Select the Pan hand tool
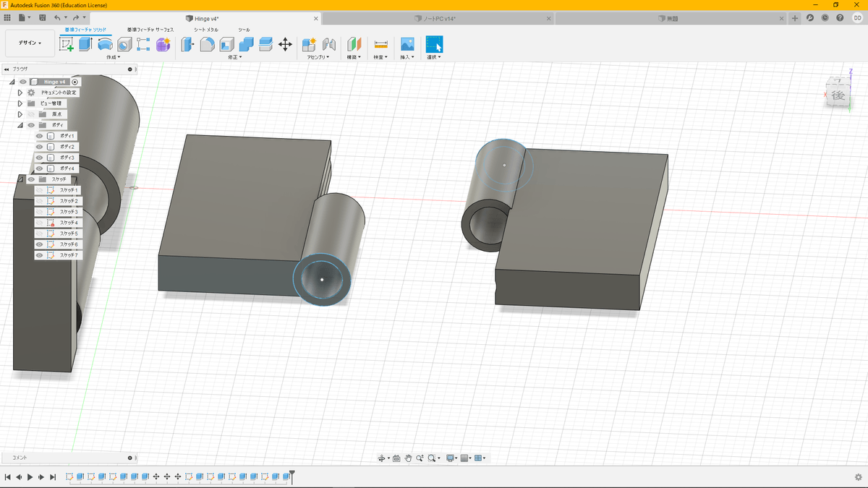The image size is (868, 488). pyautogui.click(x=408, y=458)
